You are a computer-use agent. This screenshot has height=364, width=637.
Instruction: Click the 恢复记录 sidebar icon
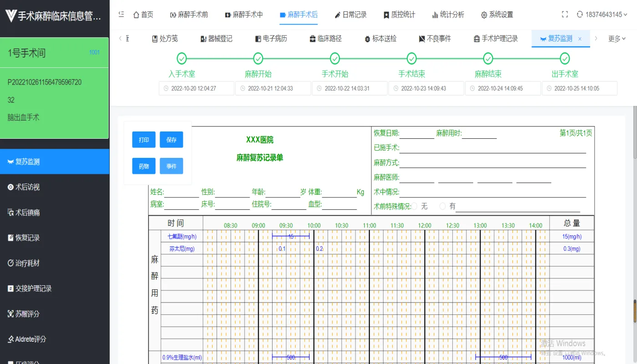click(x=10, y=238)
